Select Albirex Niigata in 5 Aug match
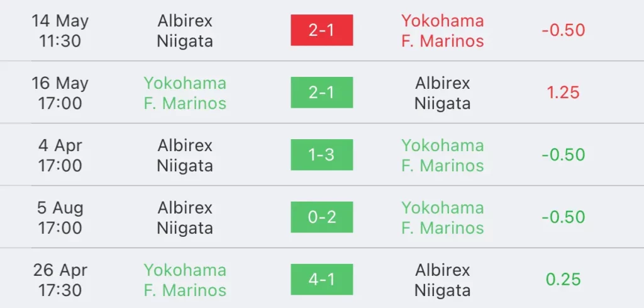The width and height of the screenshot is (644, 308). point(185,217)
